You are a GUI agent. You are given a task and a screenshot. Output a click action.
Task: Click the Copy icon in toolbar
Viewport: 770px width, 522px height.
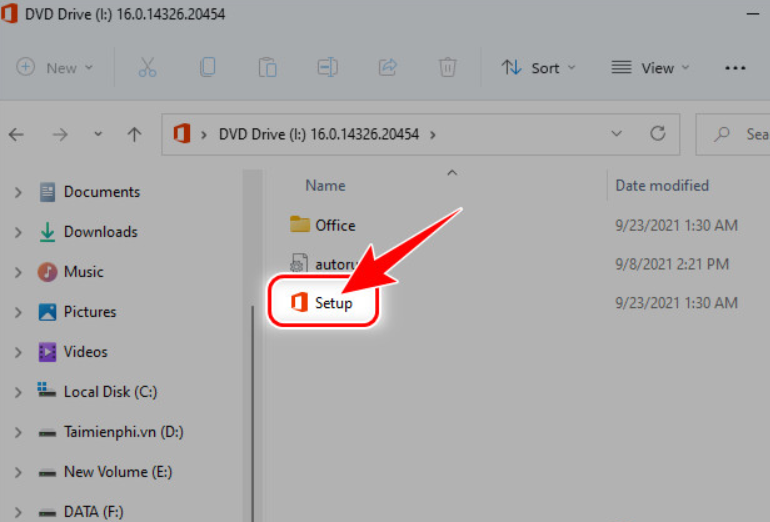[207, 67]
